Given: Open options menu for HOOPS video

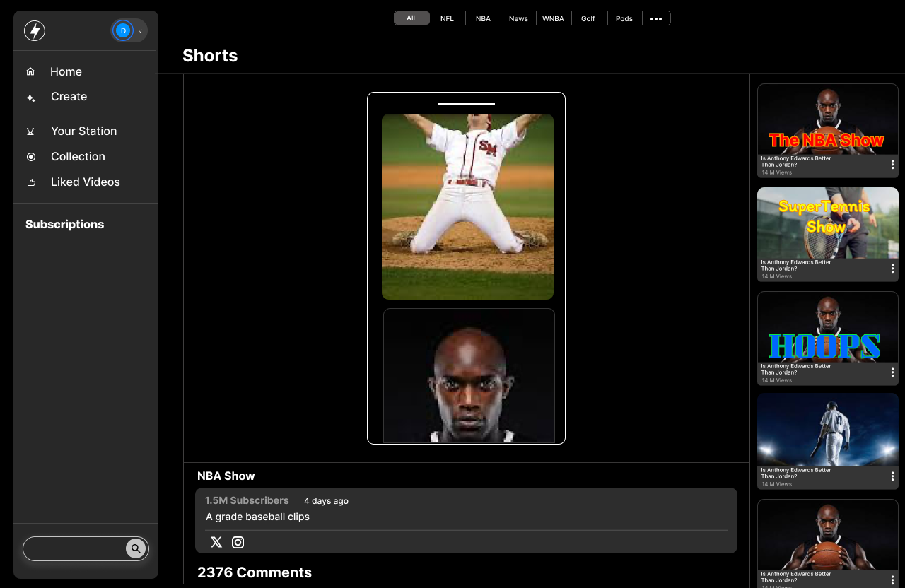Looking at the screenshot, I should point(892,372).
